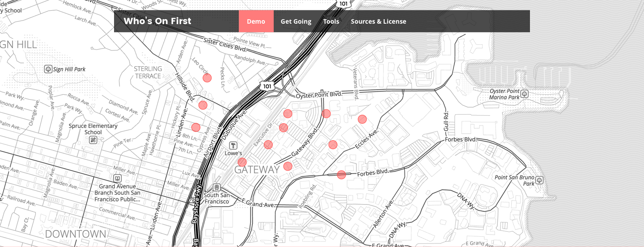Screen dimensions: 644x247
Task: Click the STERLING TERRACE neighborhood label
Action: [148, 72]
